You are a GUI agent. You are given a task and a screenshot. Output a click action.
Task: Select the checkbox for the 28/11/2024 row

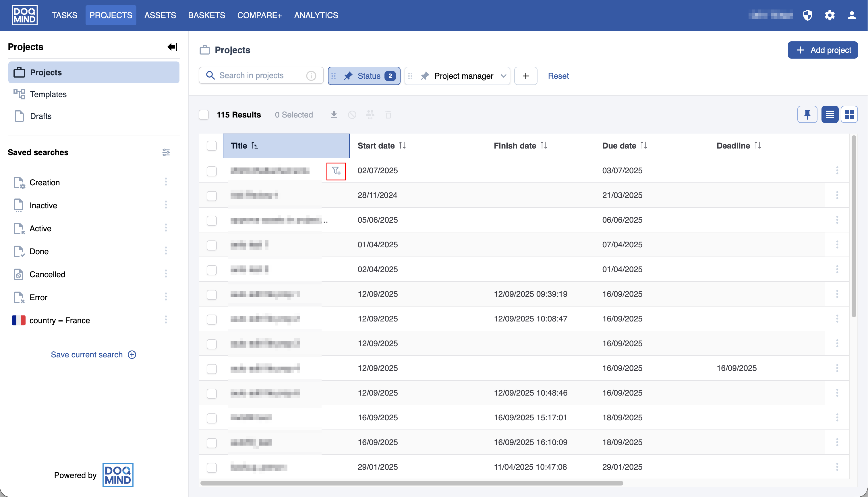pos(212,196)
